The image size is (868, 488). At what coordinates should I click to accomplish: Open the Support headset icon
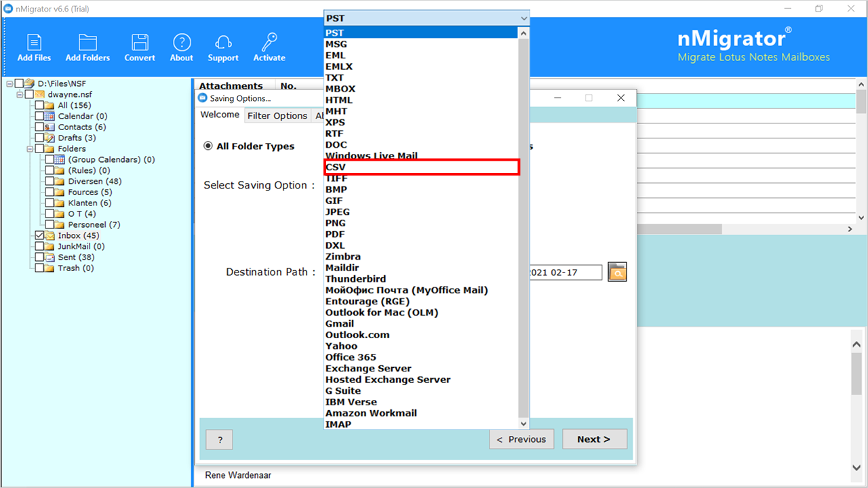[x=223, y=42]
